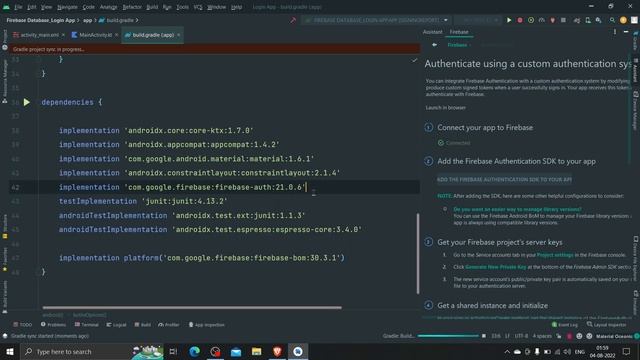Open the Tools menu
This screenshot has width=640, height=360.
click(x=182, y=7)
